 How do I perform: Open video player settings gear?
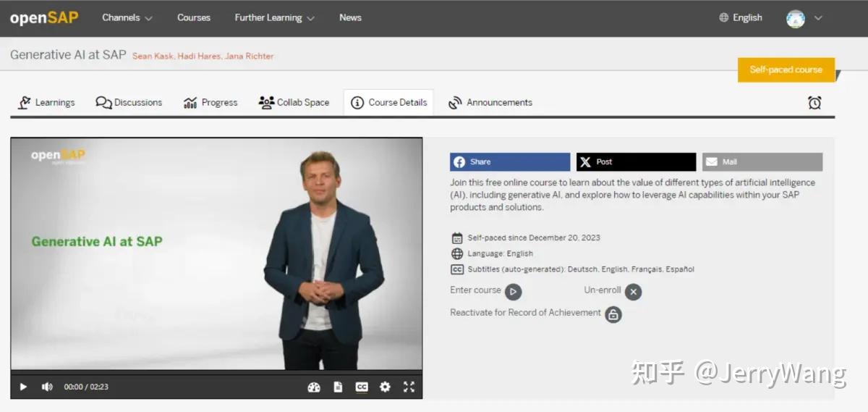pos(385,387)
